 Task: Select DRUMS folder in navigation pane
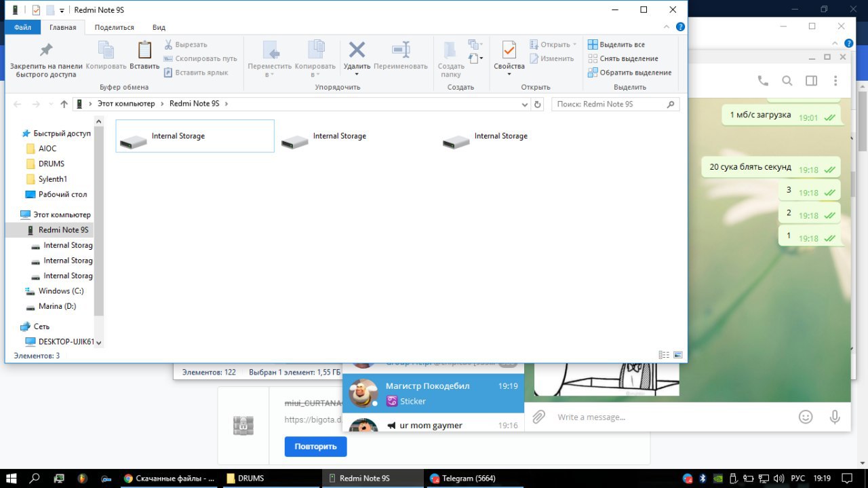(x=52, y=164)
